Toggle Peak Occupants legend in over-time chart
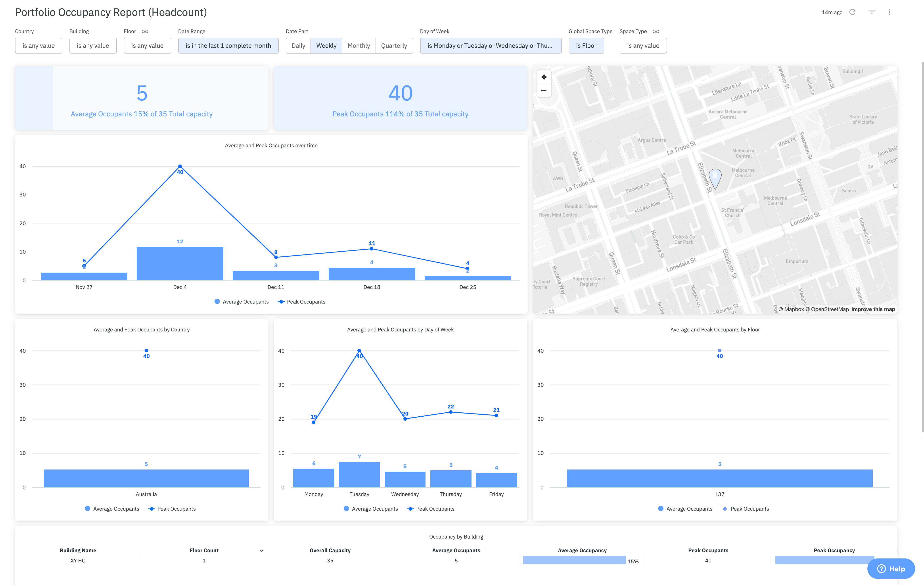924x585 pixels. (x=302, y=302)
